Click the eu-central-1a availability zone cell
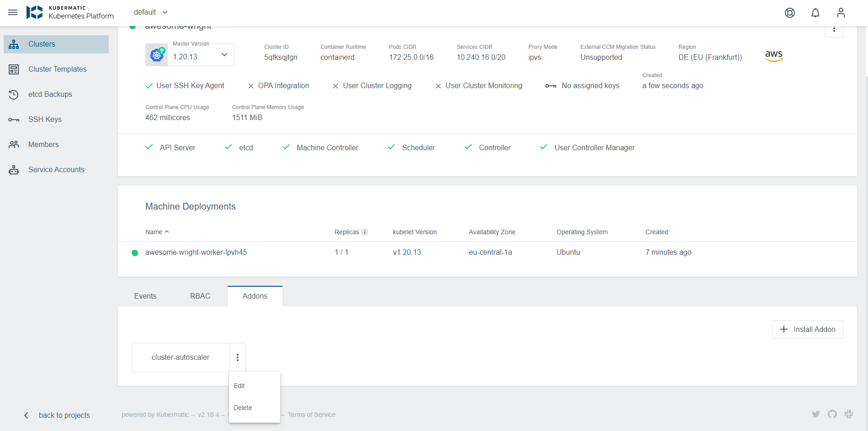This screenshot has height=431, width=868. coord(490,252)
